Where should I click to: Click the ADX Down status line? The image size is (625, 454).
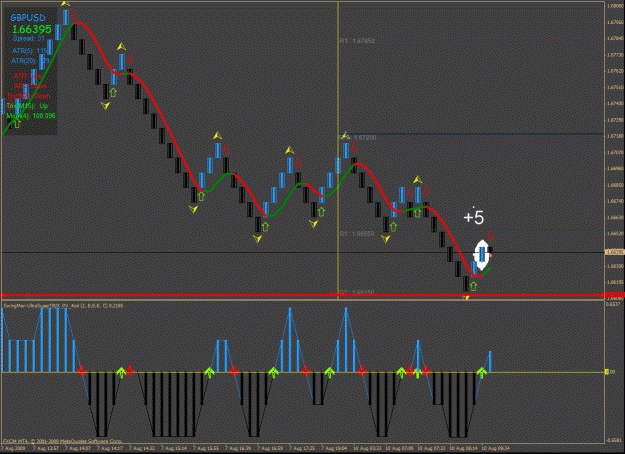coord(30,86)
